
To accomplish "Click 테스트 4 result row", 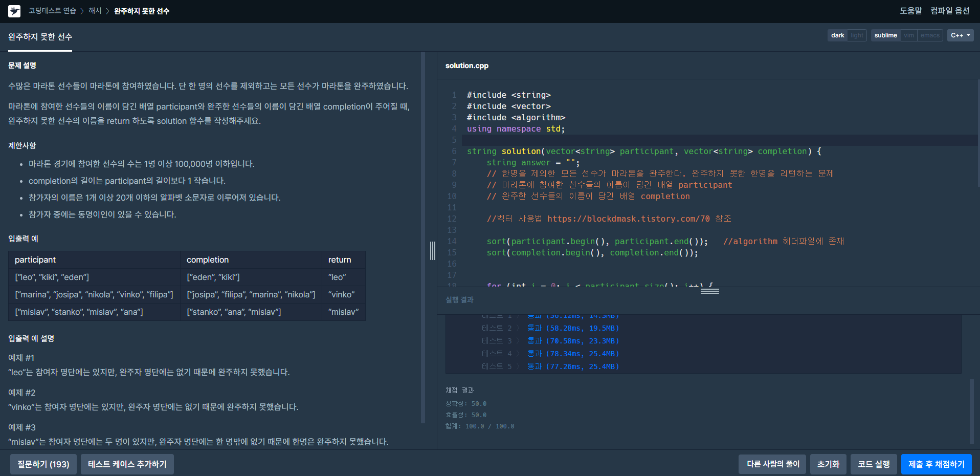I will click(x=550, y=354).
